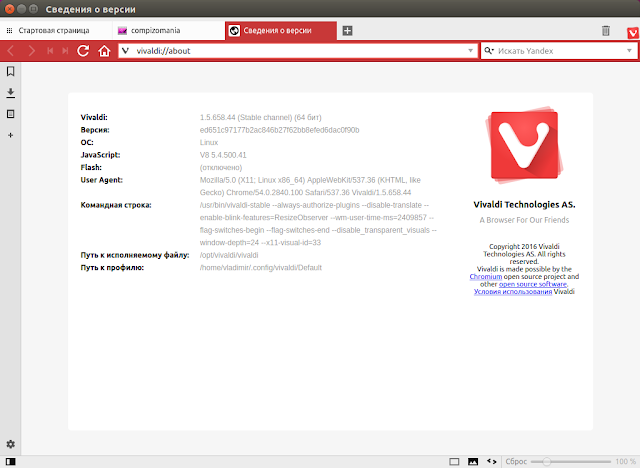Image resolution: width=640 pixels, height=468 pixels.
Task: Open the Условия использования link
Action: [513, 292]
